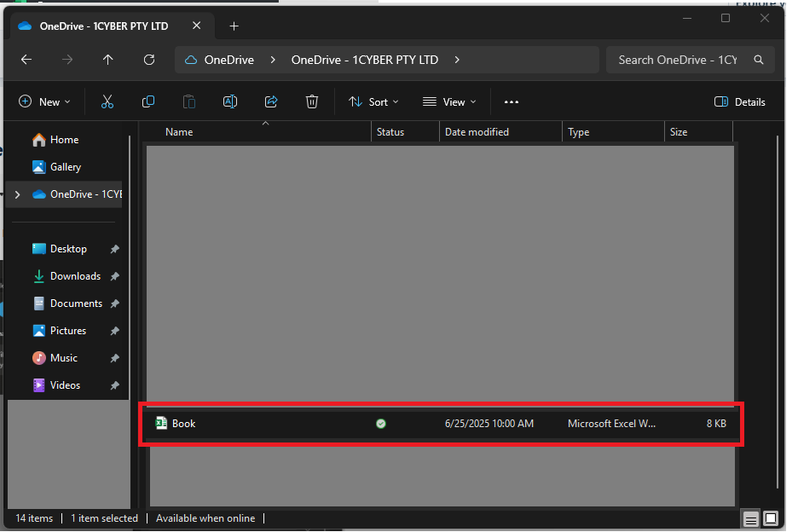The height and width of the screenshot is (532, 792).
Task: Sort by the Size column header
Action: (x=679, y=132)
